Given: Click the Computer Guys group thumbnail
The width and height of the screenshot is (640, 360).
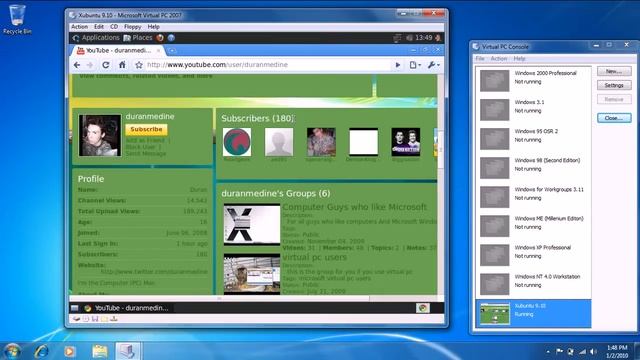Looking at the screenshot, I should pyautogui.click(x=252, y=224).
